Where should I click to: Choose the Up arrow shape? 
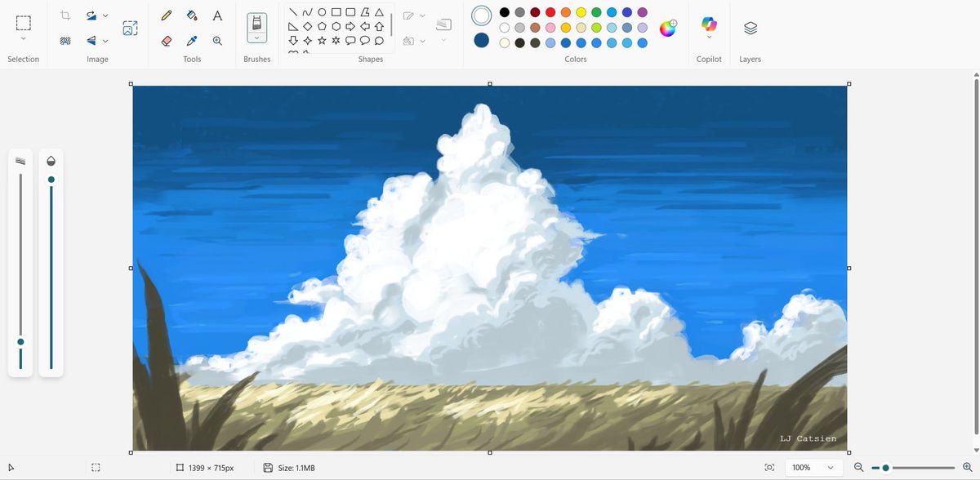click(x=379, y=26)
